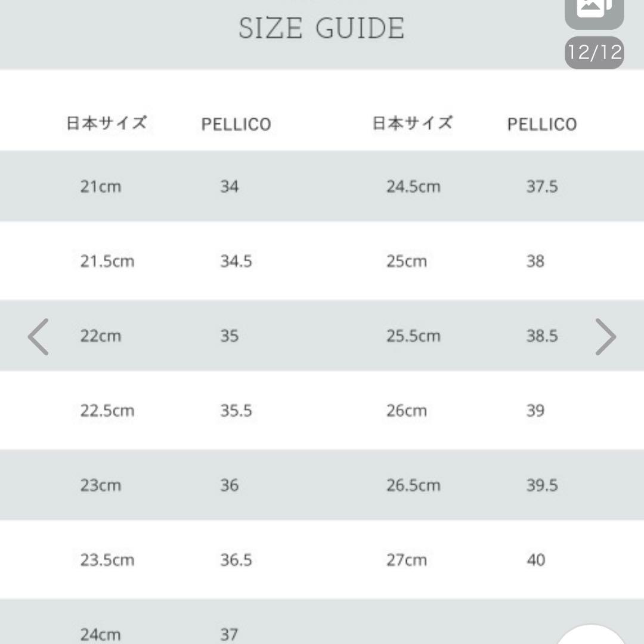Image resolution: width=644 pixels, height=644 pixels.
Task: Click the 23.5cm size entry
Action: point(107,560)
